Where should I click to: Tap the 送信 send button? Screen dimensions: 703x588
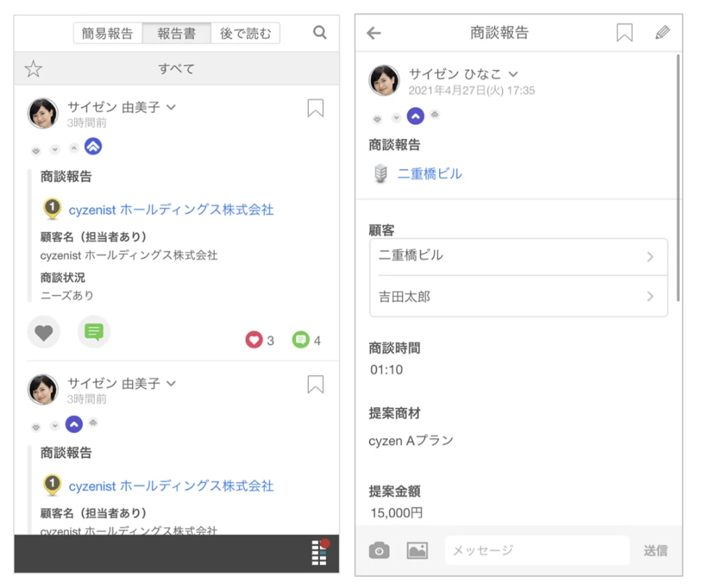pos(655,550)
